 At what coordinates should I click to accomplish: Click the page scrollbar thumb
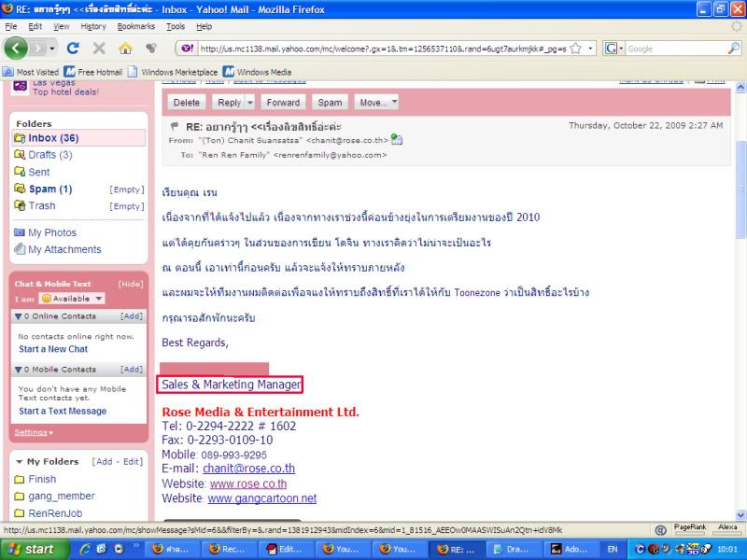point(740,189)
